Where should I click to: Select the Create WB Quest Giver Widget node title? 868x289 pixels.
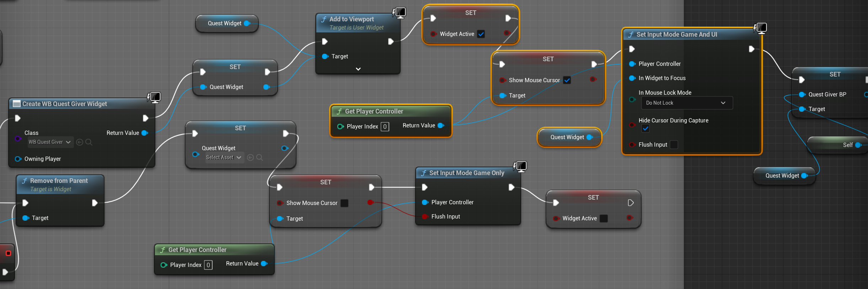click(65, 104)
